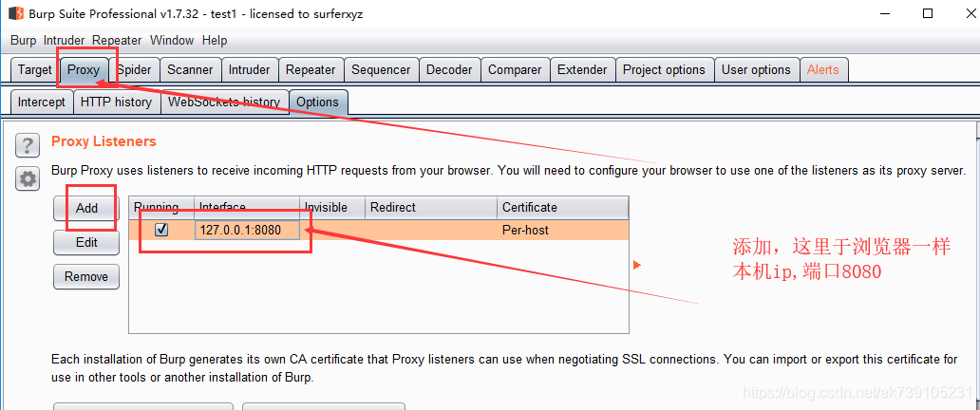This screenshot has width=980, height=410.
Task: Open the Repeater menu in menu bar
Action: tap(117, 40)
